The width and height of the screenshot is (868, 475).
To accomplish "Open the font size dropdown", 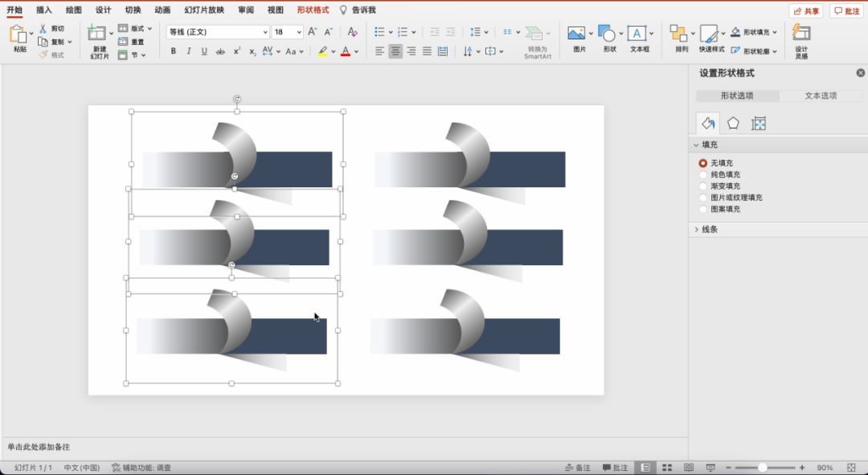I will point(299,32).
